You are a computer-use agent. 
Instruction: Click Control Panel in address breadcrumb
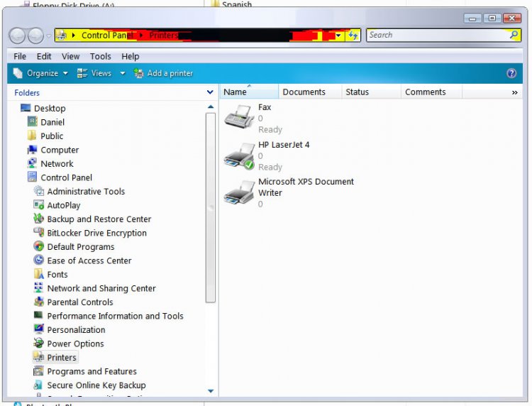[107, 35]
